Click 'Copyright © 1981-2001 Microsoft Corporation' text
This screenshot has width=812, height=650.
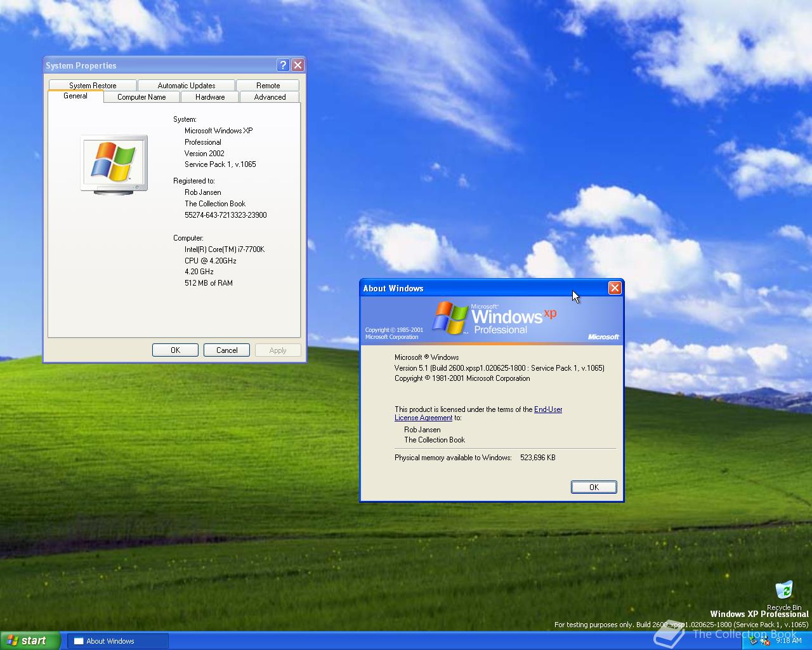coord(462,378)
